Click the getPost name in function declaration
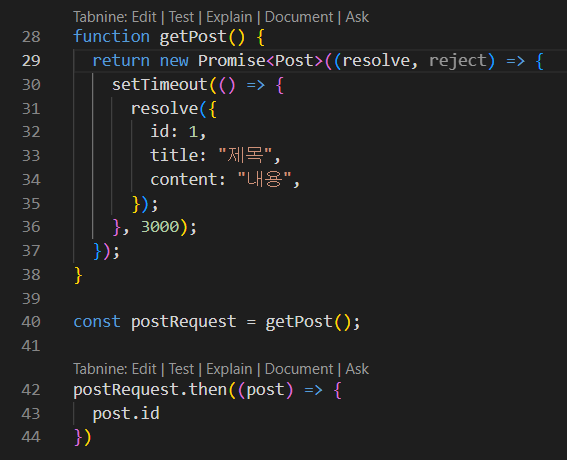Viewport: 567px width, 460px height. point(193,37)
